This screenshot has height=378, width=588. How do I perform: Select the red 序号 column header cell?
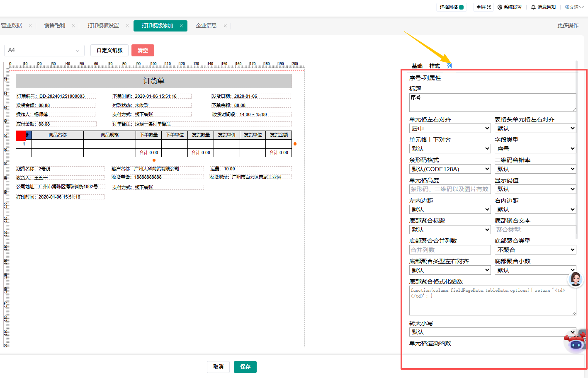[24, 135]
